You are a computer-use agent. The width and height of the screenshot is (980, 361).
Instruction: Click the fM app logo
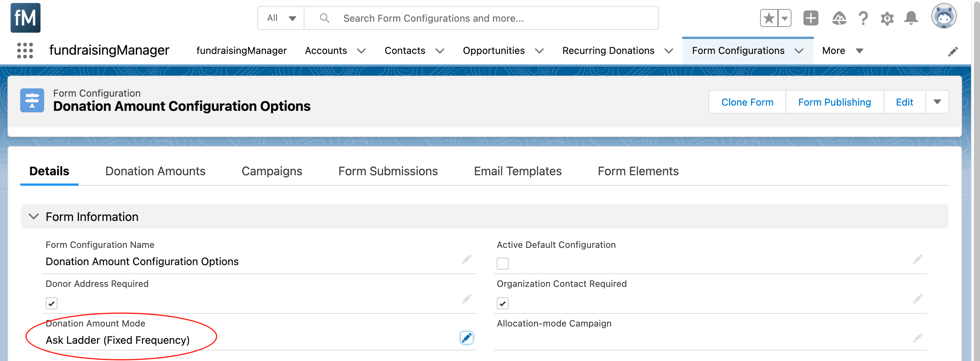tap(25, 18)
